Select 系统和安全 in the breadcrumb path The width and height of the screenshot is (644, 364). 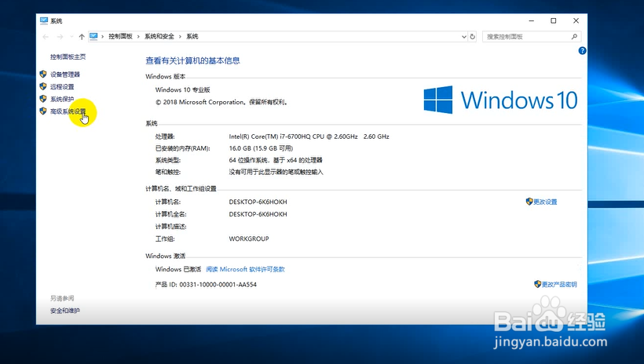click(159, 37)
